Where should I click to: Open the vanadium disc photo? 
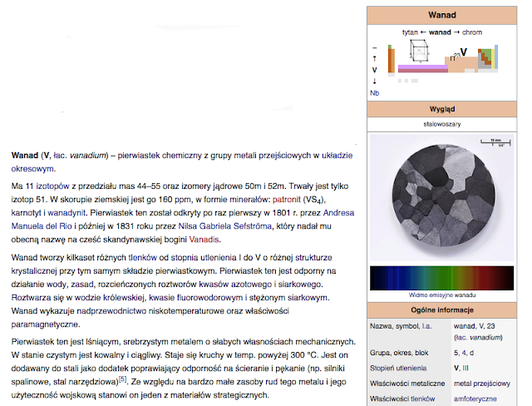(441, 197)
